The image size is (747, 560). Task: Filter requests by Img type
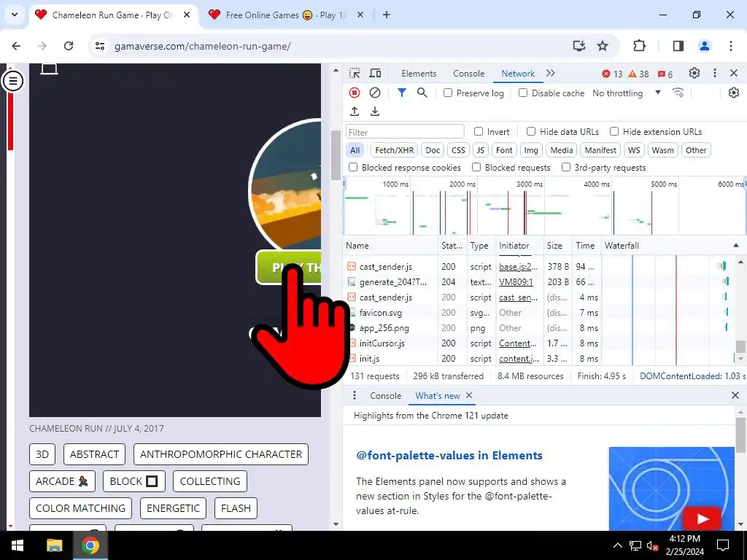click(x=531, y=150)
